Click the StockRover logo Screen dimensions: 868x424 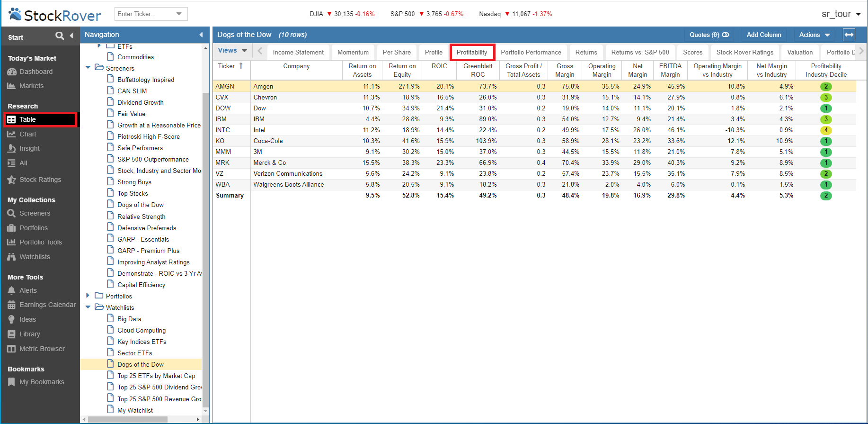point(55,15)
